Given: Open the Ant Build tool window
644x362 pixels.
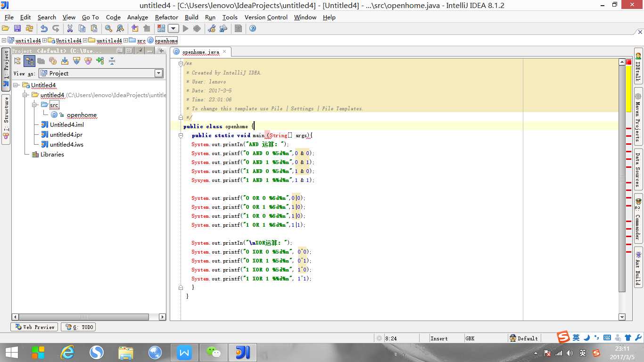Looking at the screenshot, I should coord(638,266).
